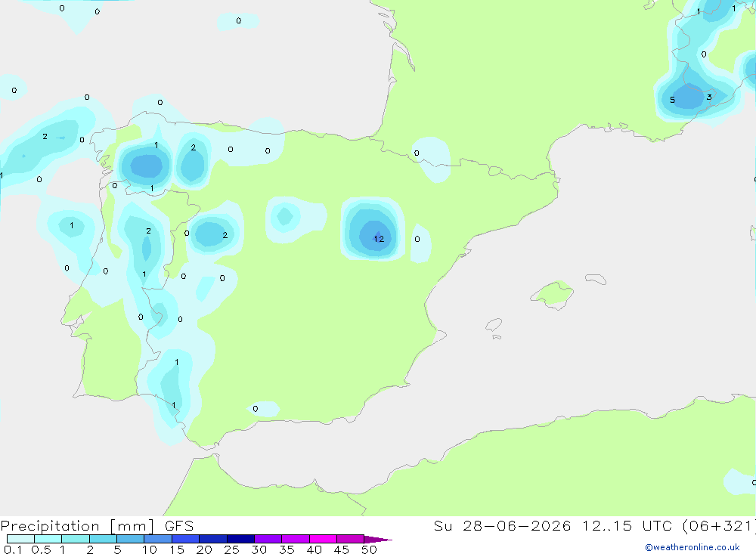Pick the 15–20 mm legend color swatch
This screenshot has width=756, height=554.
pos(185,539)
